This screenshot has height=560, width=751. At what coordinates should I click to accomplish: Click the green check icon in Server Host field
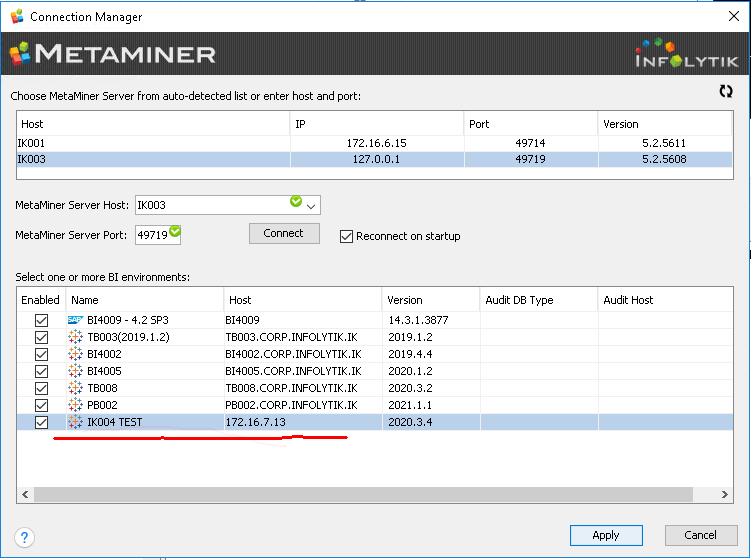[296, 201]
